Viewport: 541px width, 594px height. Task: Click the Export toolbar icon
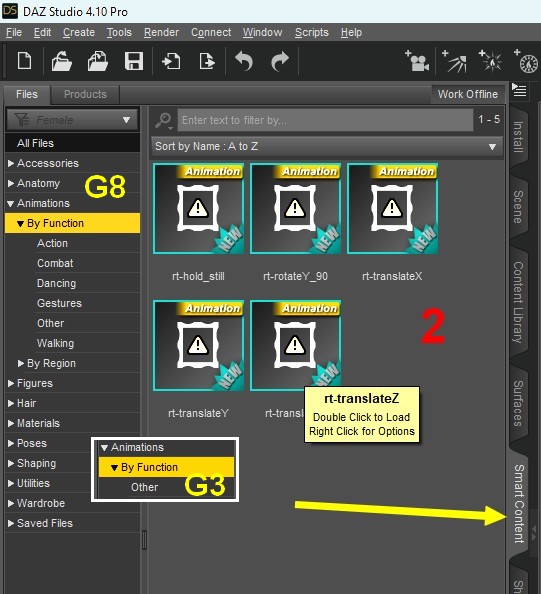pos(207,61)
